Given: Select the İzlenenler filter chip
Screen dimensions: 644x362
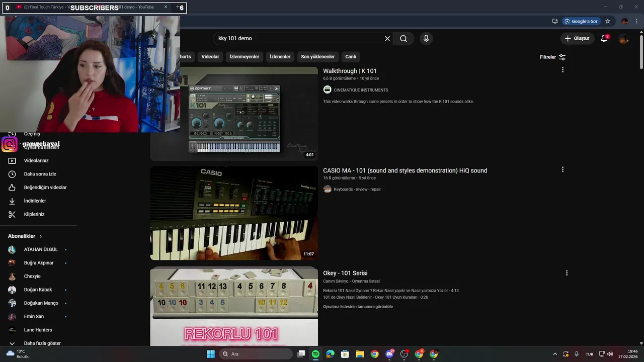Looking at the screenshot, I should coord(280,57).
